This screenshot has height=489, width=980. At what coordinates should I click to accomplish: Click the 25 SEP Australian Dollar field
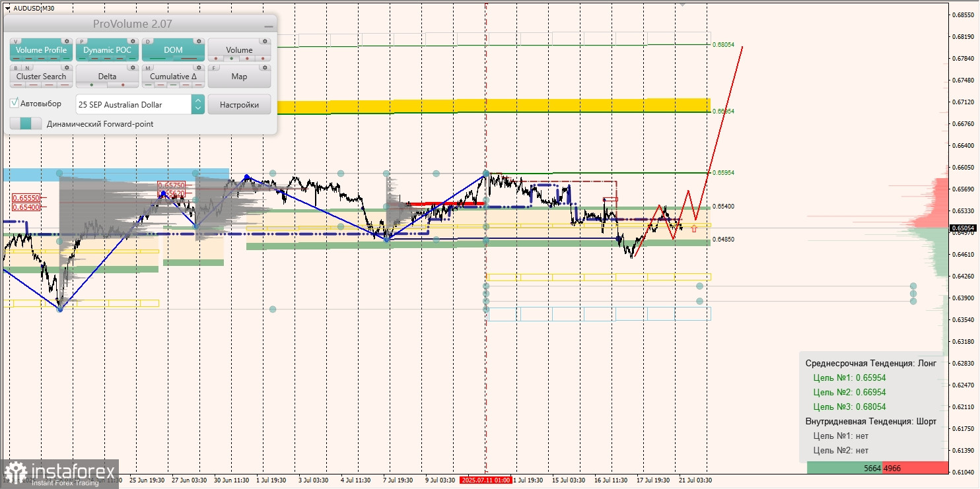click(x=133, y=104)
